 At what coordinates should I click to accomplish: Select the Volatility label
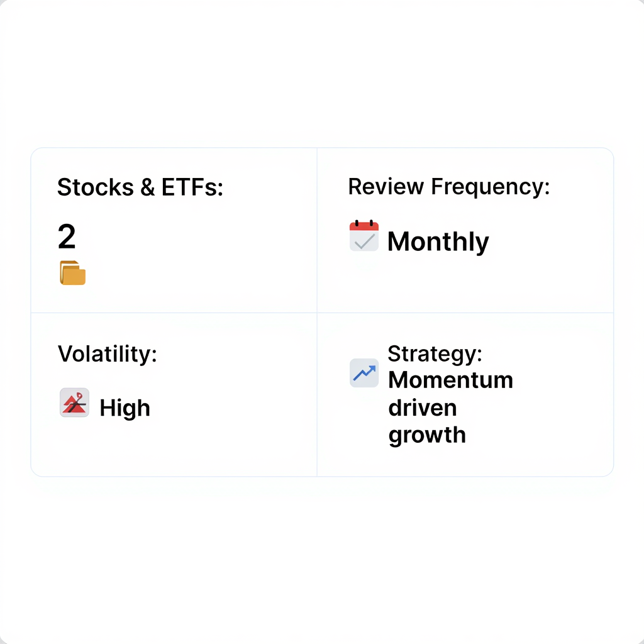[107, 353]
